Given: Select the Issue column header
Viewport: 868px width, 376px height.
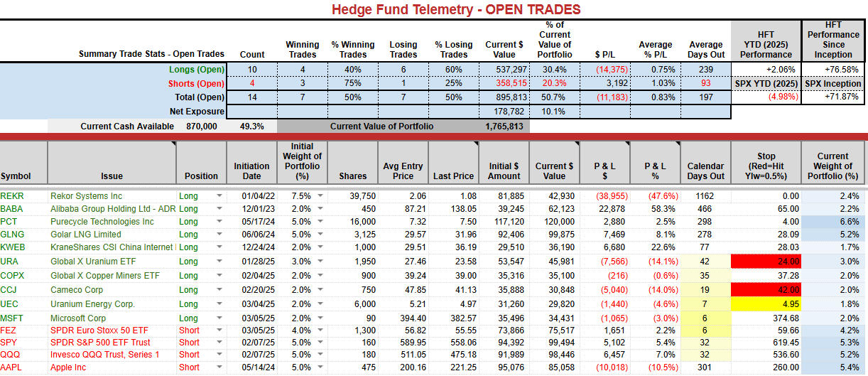Looking at the screenshot, I should 112,162.
